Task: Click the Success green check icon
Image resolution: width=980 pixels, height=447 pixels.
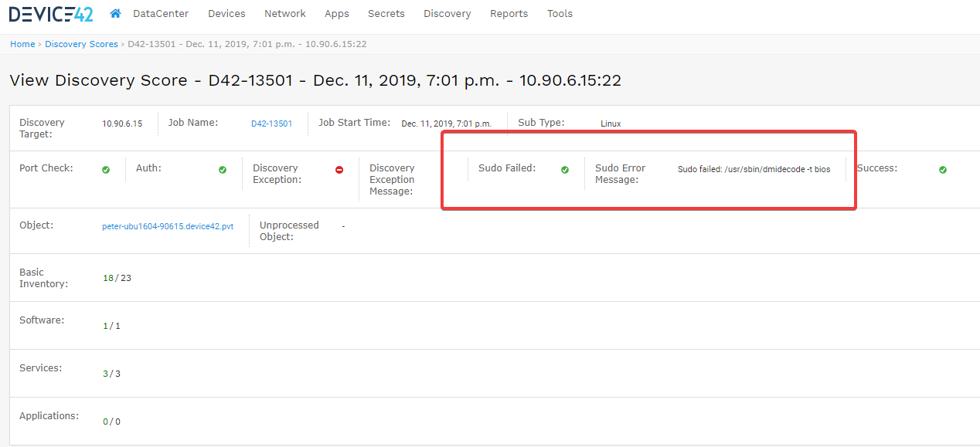Action: [943, 170]
